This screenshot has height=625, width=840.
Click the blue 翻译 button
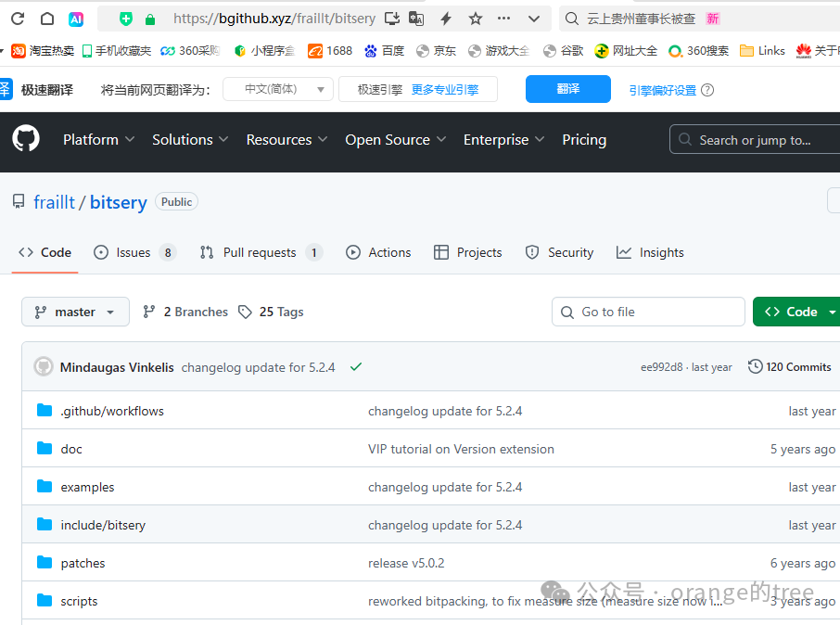click(x=567, y=89)
